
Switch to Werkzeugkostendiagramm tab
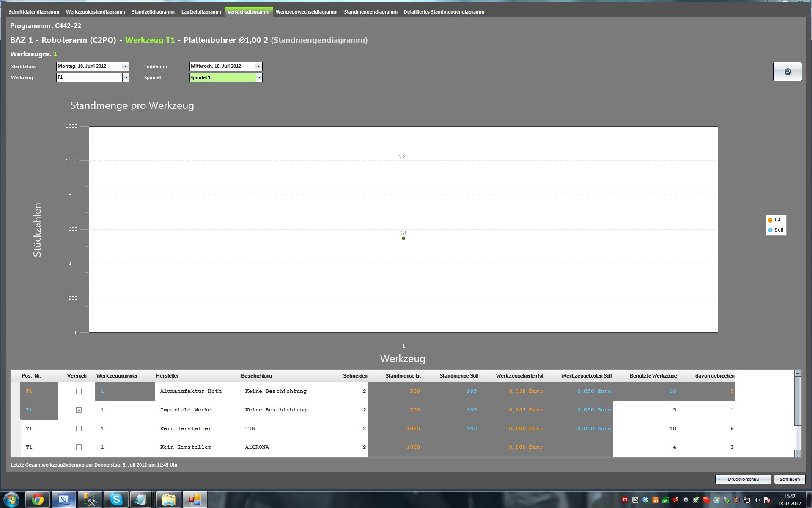[95, 12]
